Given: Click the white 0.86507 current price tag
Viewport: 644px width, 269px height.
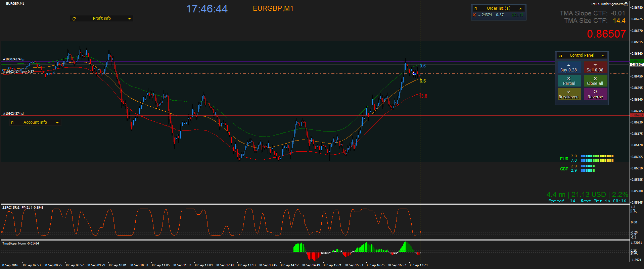Looking at the screenshot, I should pos(637,64).
